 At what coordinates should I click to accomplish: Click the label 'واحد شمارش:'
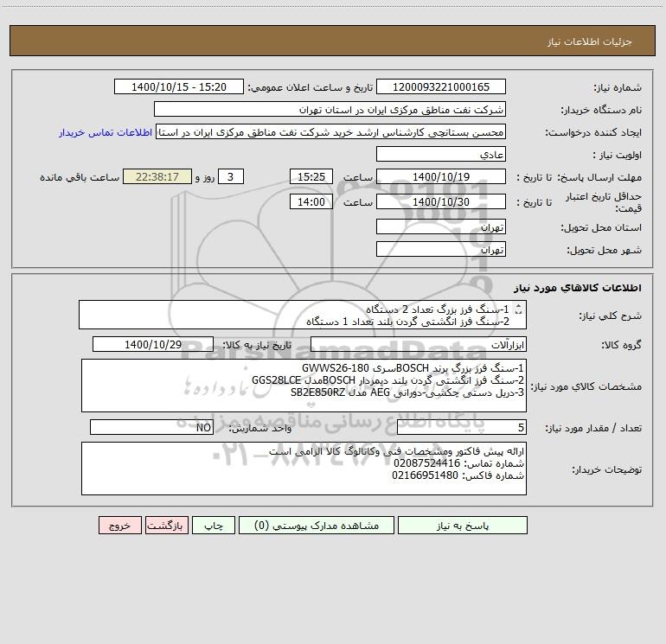tap(260, 429)
